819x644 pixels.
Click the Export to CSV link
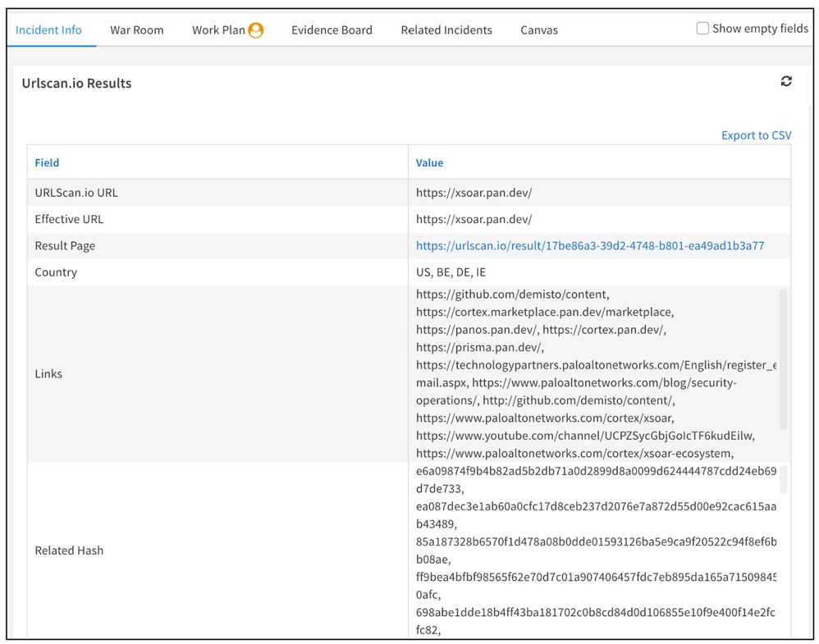pyautogui.click(x=756, y=135)
